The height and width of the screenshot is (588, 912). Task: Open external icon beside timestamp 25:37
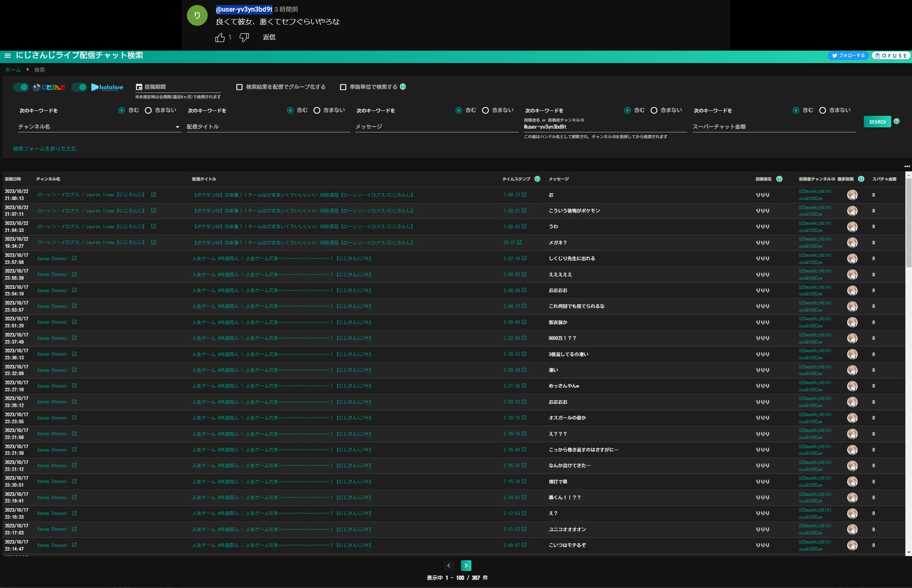pos(520,242)
